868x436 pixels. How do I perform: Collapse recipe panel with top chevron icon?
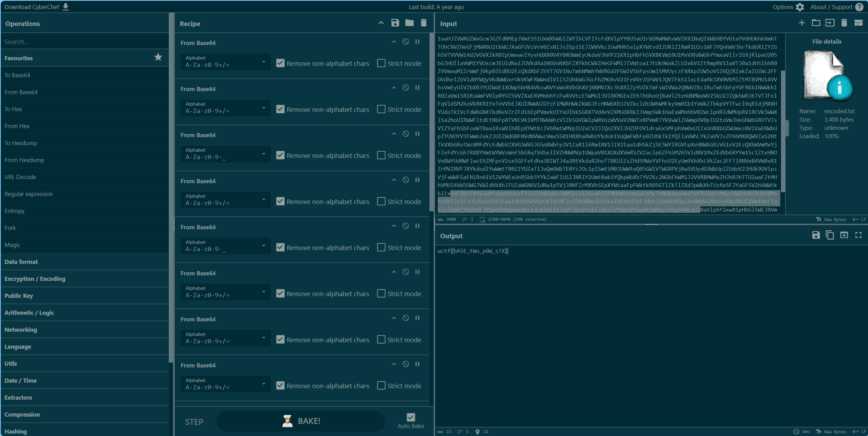381,23
